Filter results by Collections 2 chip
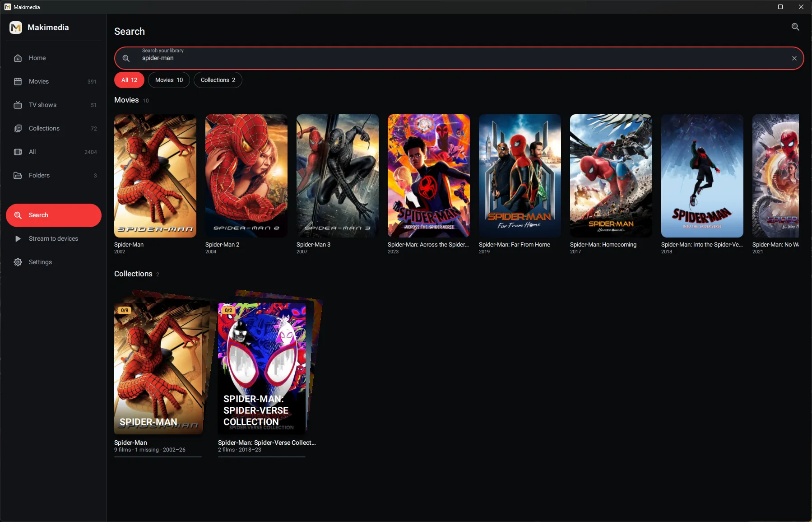Screen dimensions: 812x522 [218, 80]
